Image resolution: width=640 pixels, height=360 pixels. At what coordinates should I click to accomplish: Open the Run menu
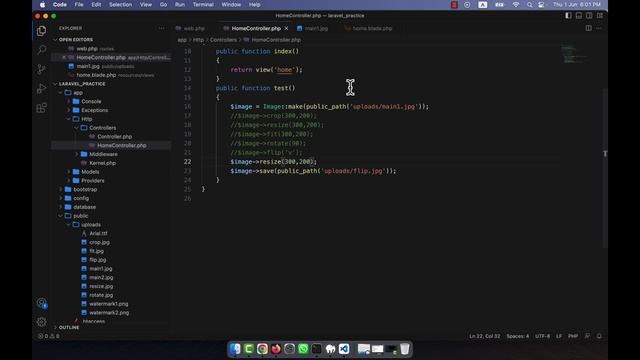click(180, 4)
